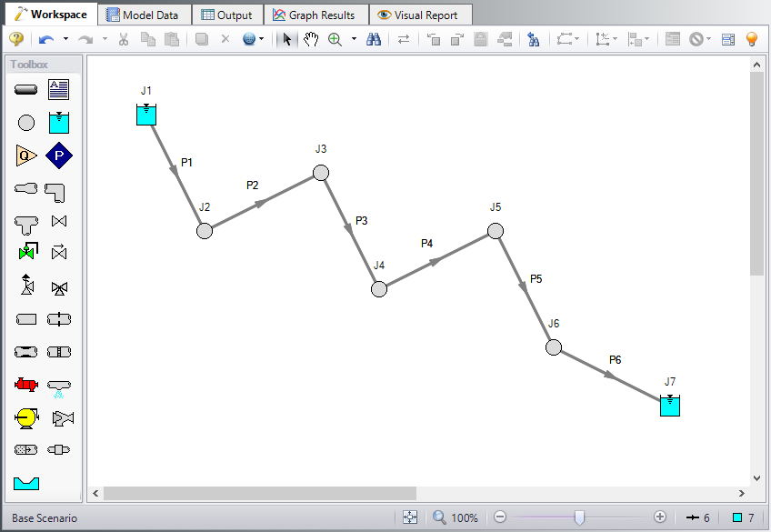Toggle the highlight lightbulb on the toolbar
Screen dimensions: 771x532
coord(751,40)
